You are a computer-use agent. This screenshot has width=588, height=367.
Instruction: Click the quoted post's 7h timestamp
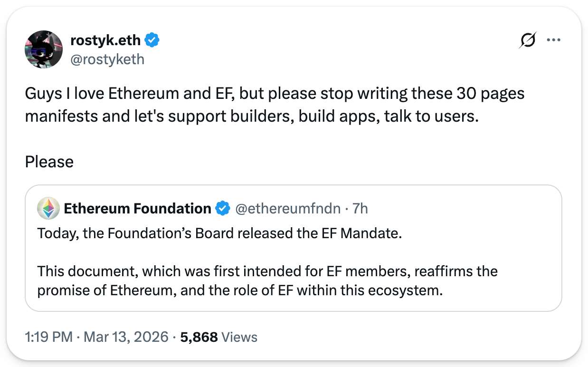coord(360,208)
